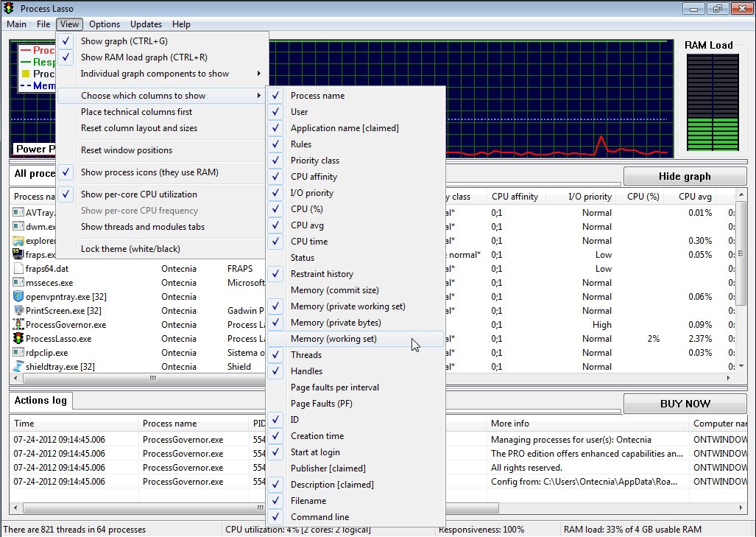Click the AVTray process icon
Image resolution: width=756 pixels, height=537 pixels.
click(18, 212)
